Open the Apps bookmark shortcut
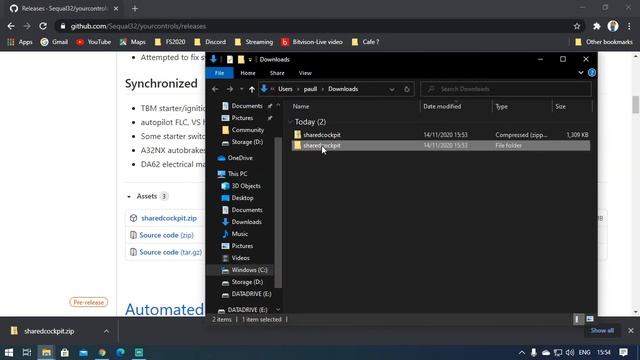Screen dimensions: 640x360 pos(20,42)
